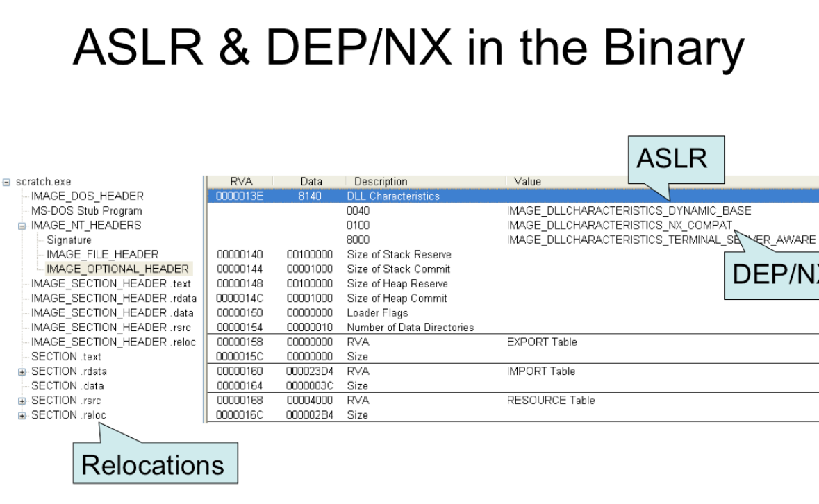Expand the SECTION .rdata node
This screenshot has width=819, height=504.
click(22, 371)
